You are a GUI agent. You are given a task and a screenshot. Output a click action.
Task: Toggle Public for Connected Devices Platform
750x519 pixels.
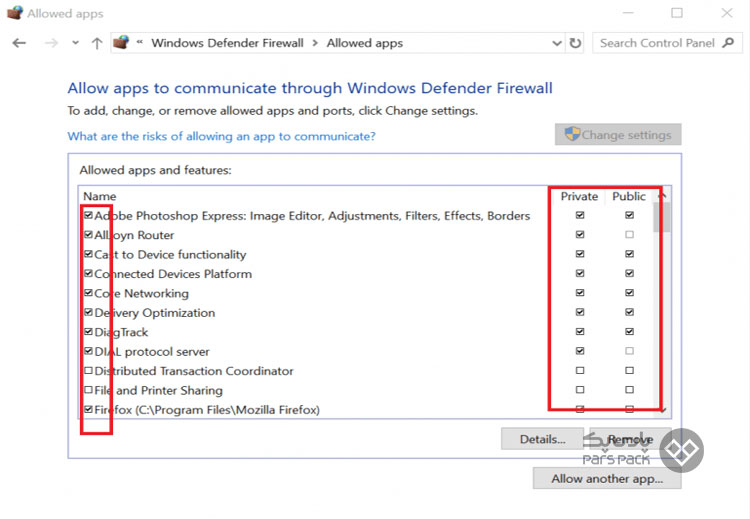coord(629,273)
